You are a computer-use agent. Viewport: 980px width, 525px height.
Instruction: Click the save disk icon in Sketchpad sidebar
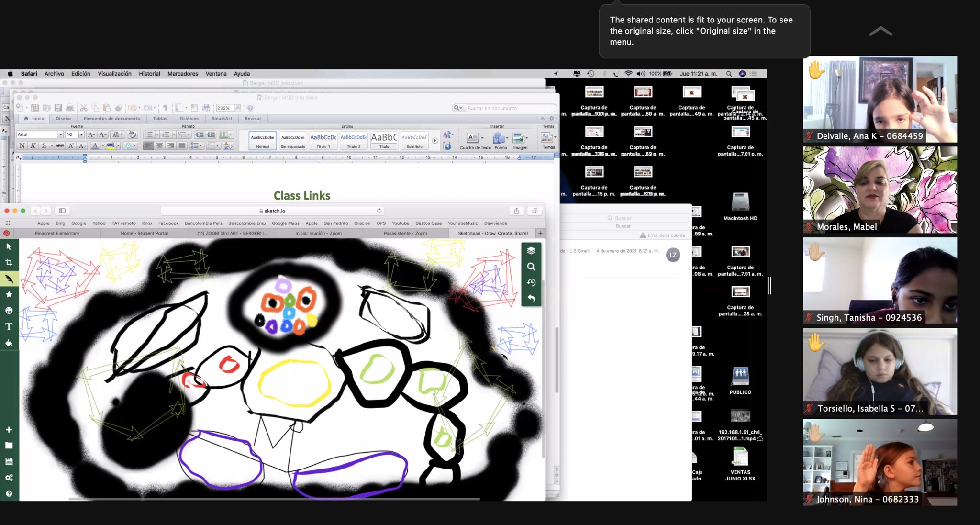pos(9,461)
